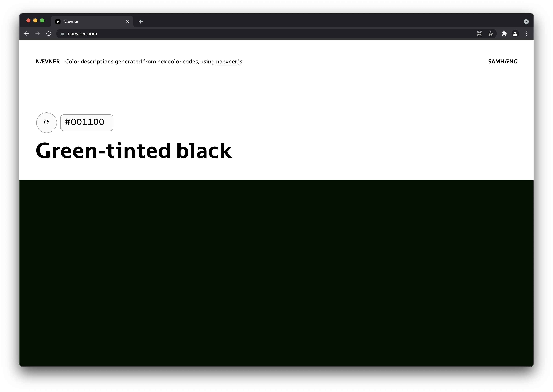Close the Nævner tab
Screen dimensions: 553x392
(128, 21)
